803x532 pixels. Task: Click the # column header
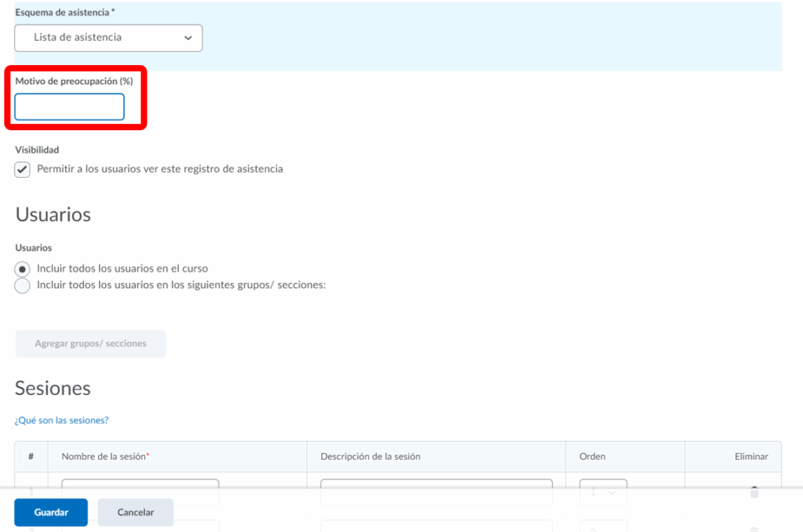point(31,456)
